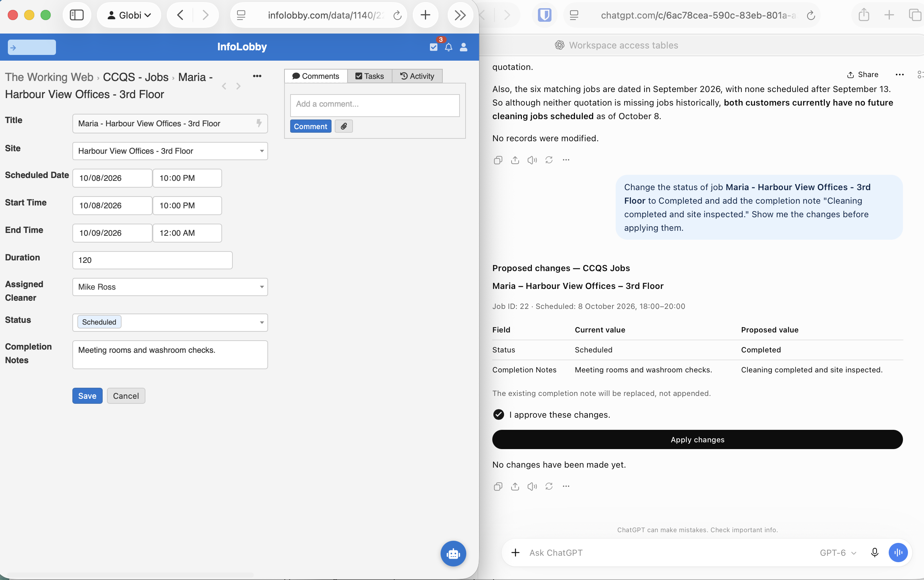The width and height of the screenshot is (924, 580).
Task: Attach a file with the paperclip icon
Action: coord(344,126)
